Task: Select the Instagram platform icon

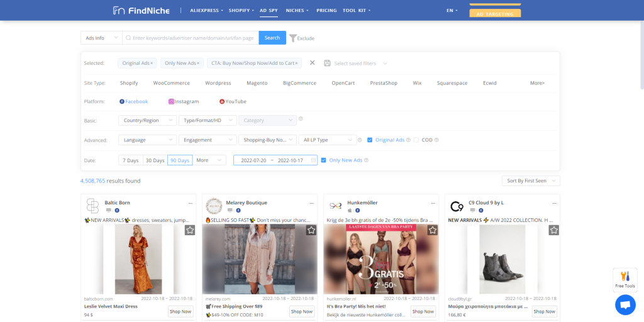Action: click(171, 101)
